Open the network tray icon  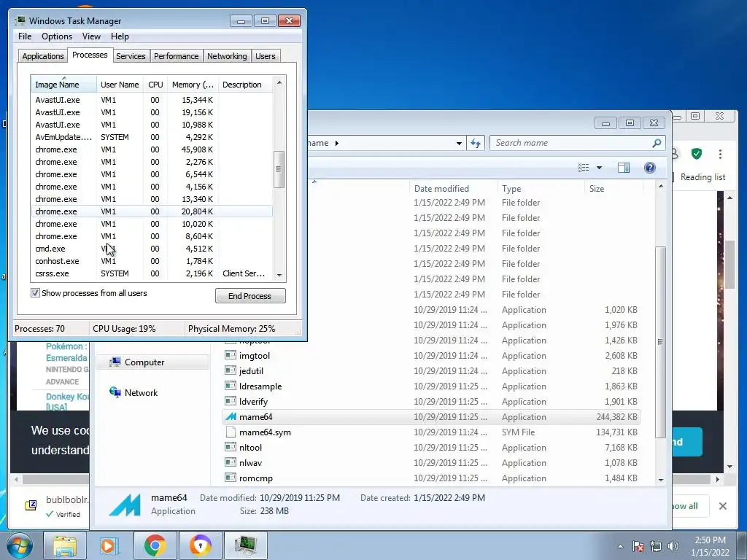click(x=656, y=546)
